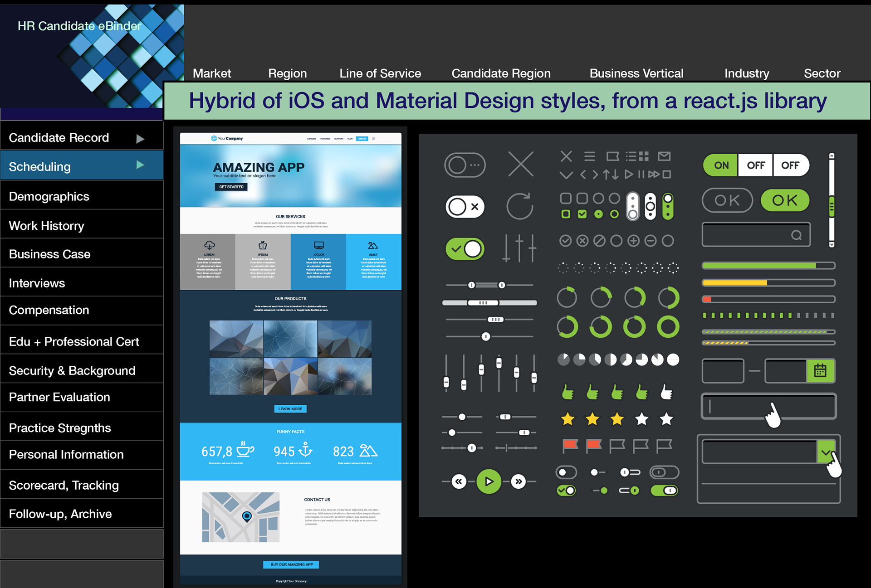Click the first red flag icon
871x588 pixels.
[x=570, y=446]
